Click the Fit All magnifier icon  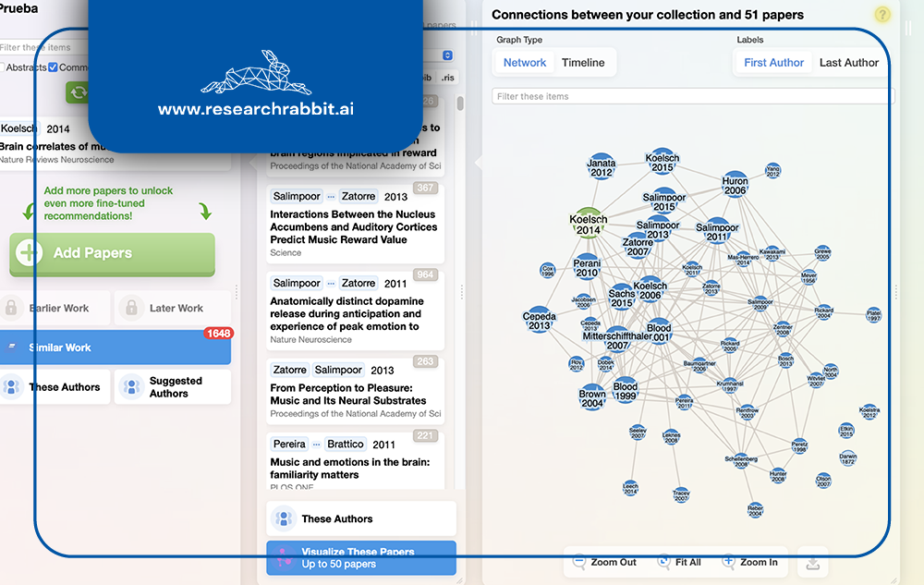coord(663,562)
